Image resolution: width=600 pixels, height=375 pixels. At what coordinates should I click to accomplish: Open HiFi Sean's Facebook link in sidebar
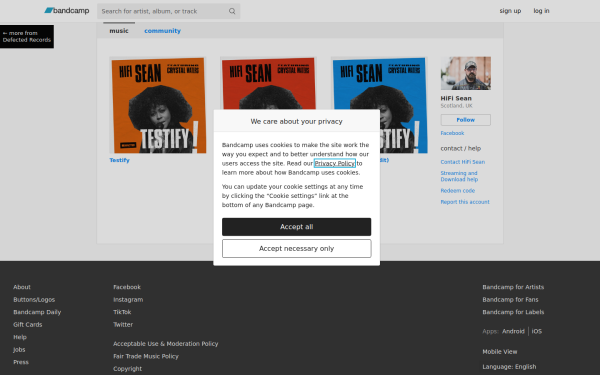[x=452, y=133]
